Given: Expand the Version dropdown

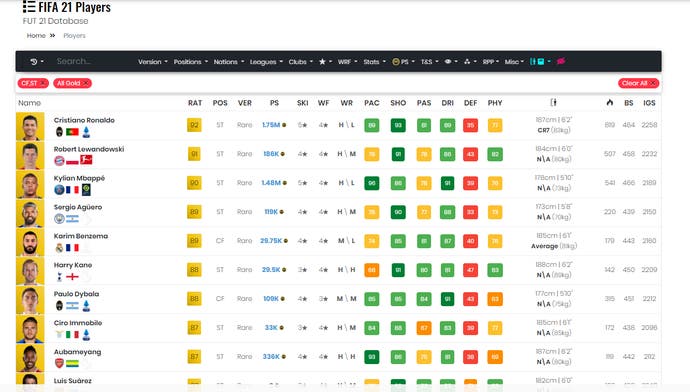Looking at the screenshot, I should tap(153, 62).
